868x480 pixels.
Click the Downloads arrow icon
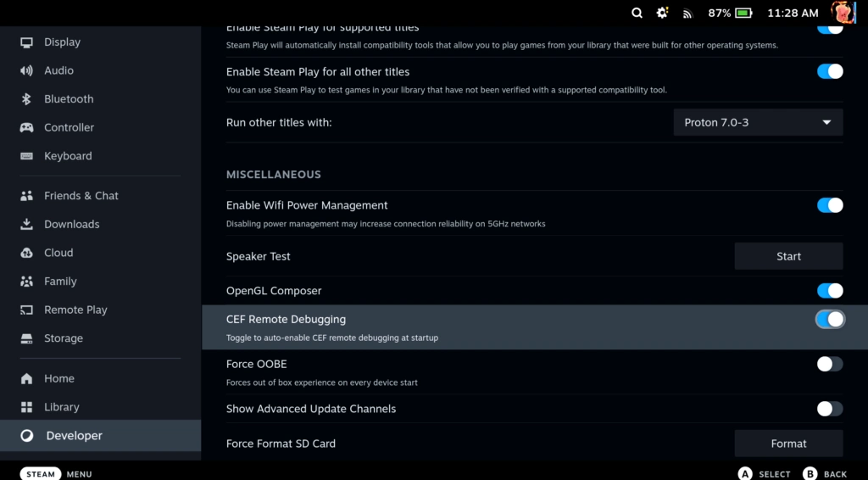[x=26, y=224]
